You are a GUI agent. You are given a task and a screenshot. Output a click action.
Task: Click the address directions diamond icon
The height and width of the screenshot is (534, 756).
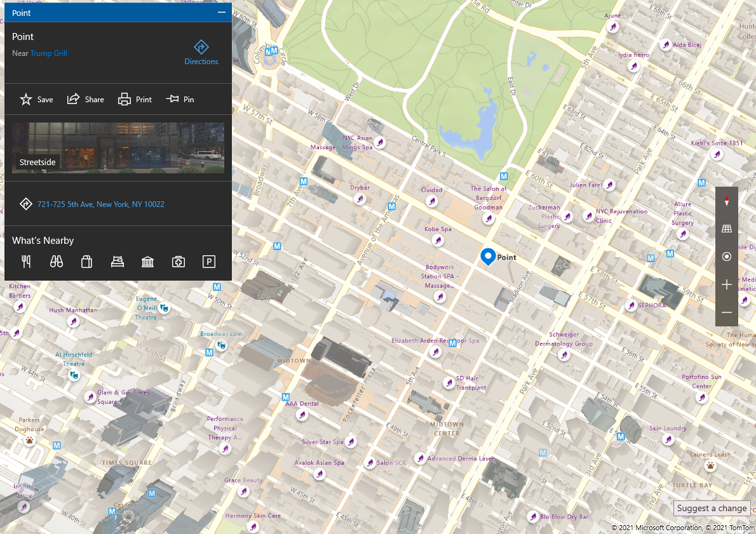[x=25, y=204]
